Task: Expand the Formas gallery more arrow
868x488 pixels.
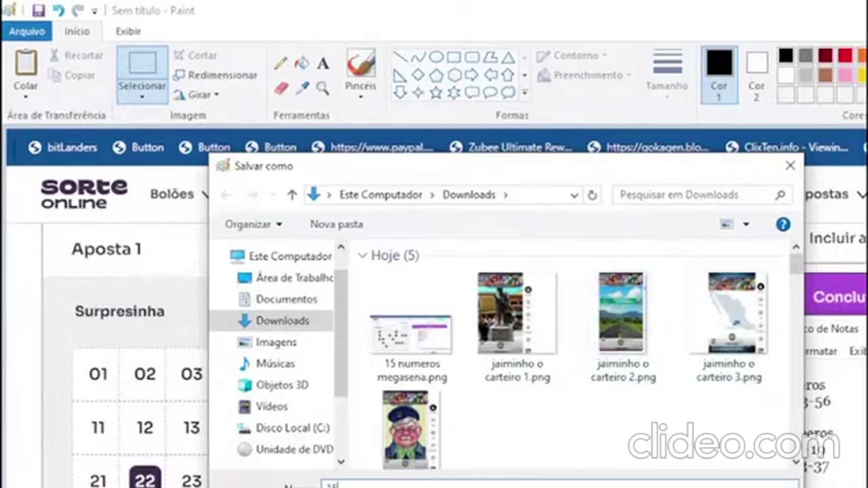Action: [525, 92]
